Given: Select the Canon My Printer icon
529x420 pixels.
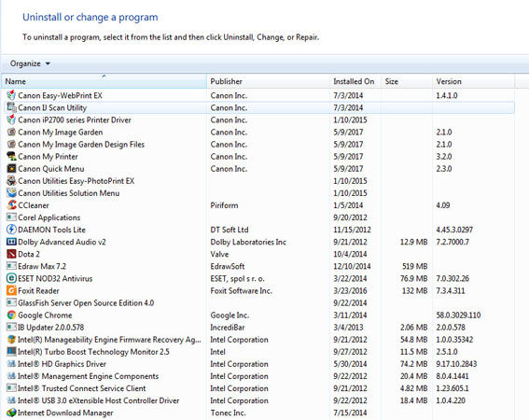Looking at the screenshot, I should 11,156.
